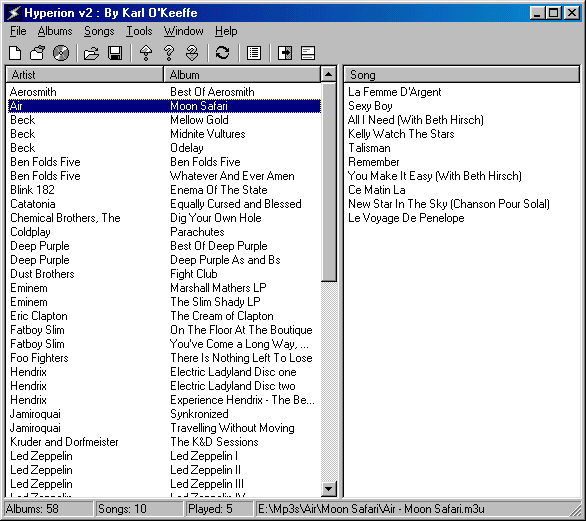
Task: Click the stacked panels toolbar icon
Action: click(x=308, y=53)
